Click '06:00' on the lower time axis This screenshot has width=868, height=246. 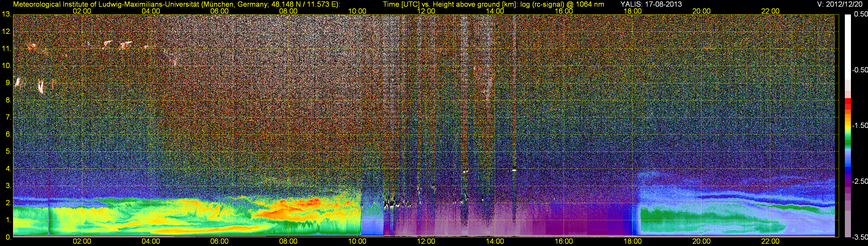pyautogui.click(x=219, y=241)
